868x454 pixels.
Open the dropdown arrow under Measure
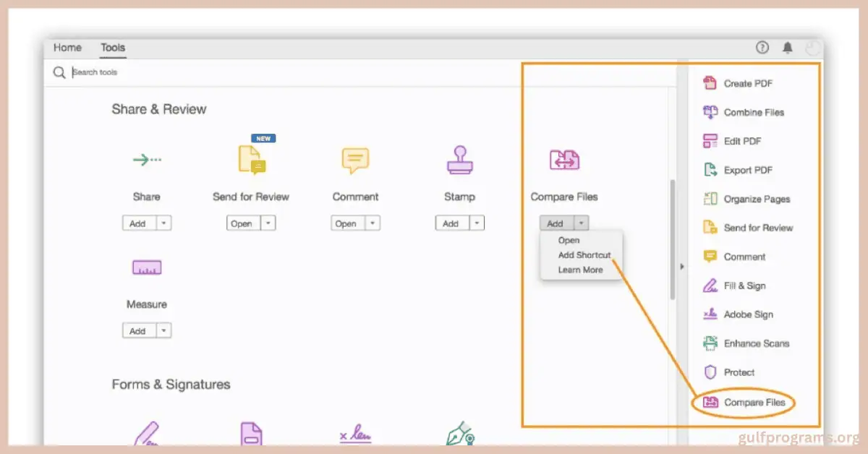(164, 331)
